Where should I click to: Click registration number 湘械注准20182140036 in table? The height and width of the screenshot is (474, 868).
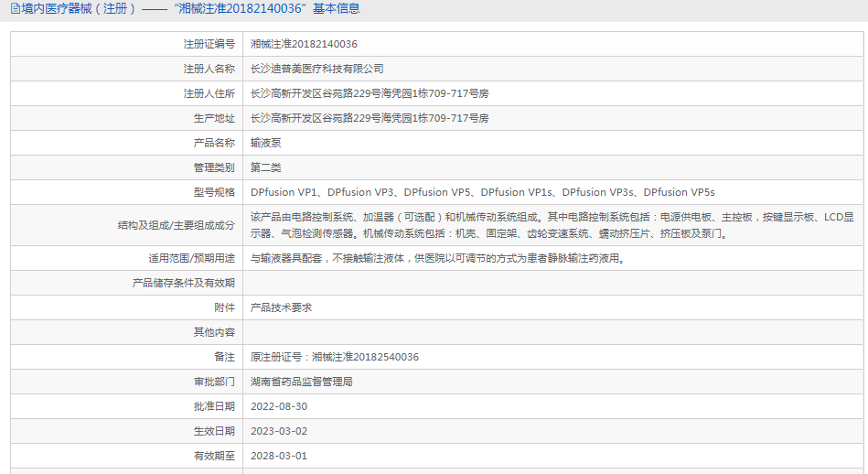pos(304,44)
